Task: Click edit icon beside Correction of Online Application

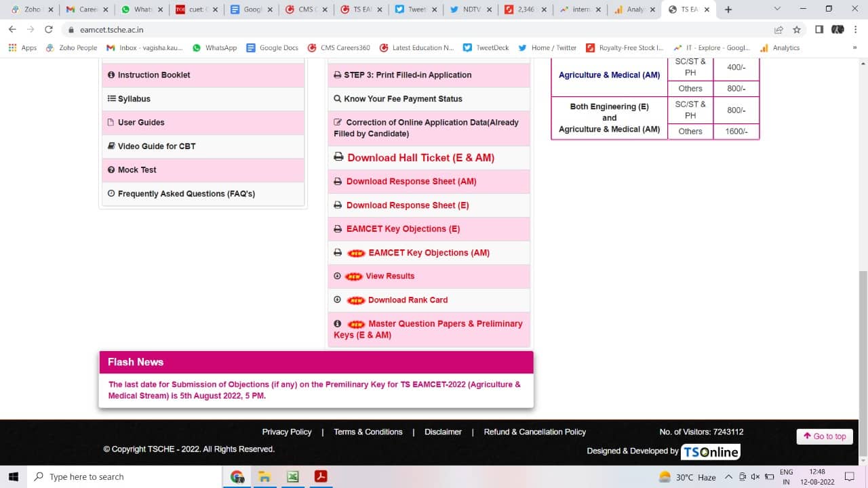Action: click(338, 123)
